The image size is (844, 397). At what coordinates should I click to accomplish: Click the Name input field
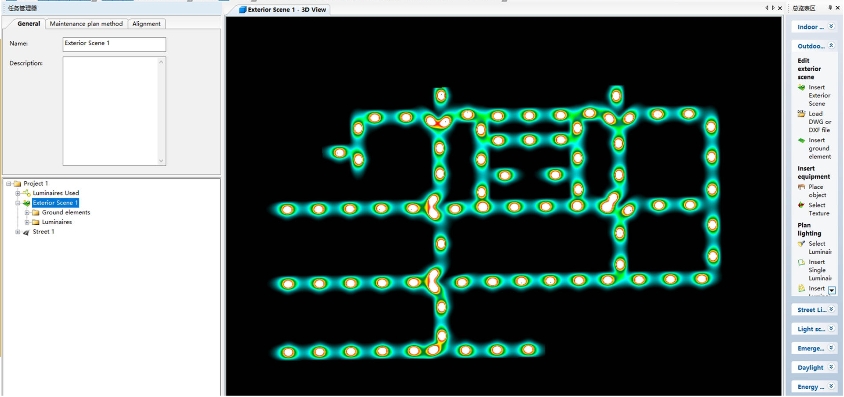click(x=114, y=44)
